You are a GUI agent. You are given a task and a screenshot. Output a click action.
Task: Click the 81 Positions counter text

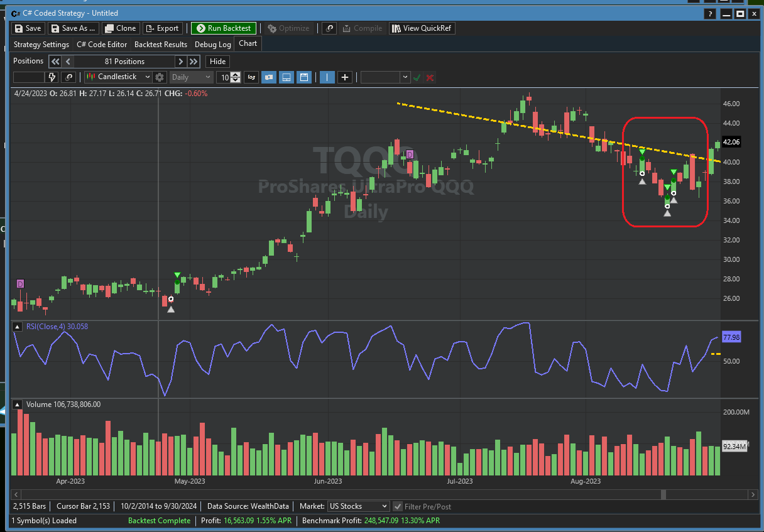click(x=124, y=62)
